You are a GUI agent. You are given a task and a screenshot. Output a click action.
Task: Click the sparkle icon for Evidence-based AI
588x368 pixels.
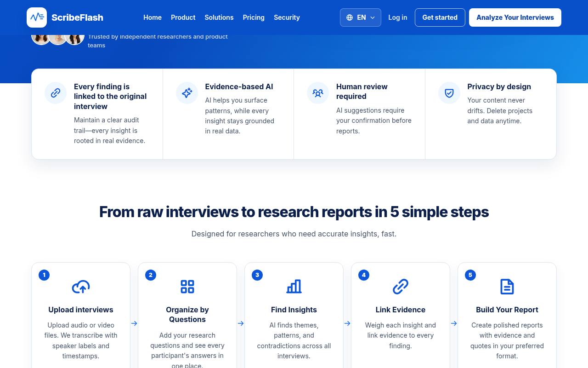[187, 93]
